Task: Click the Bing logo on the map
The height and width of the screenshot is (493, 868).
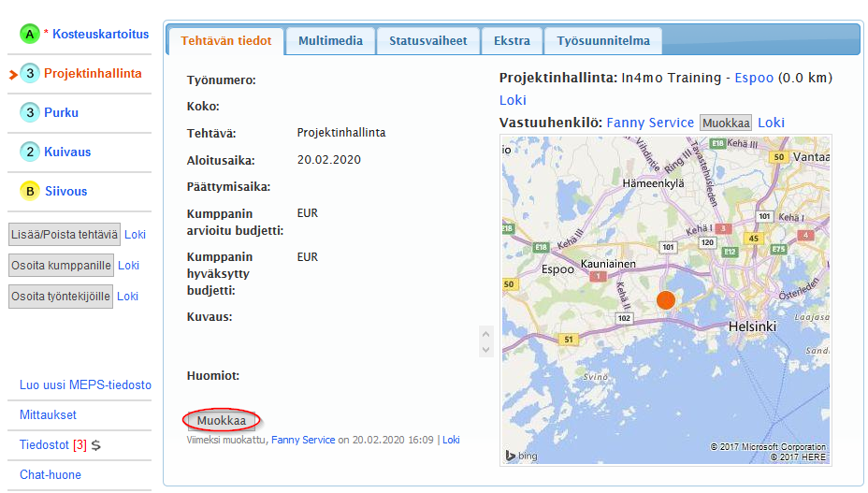Action: (521, 455)
